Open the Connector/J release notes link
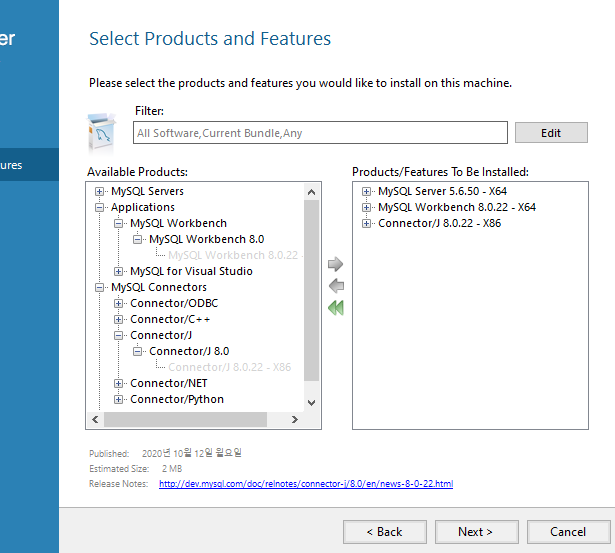The image size is (615, 553). click(306, 484)
